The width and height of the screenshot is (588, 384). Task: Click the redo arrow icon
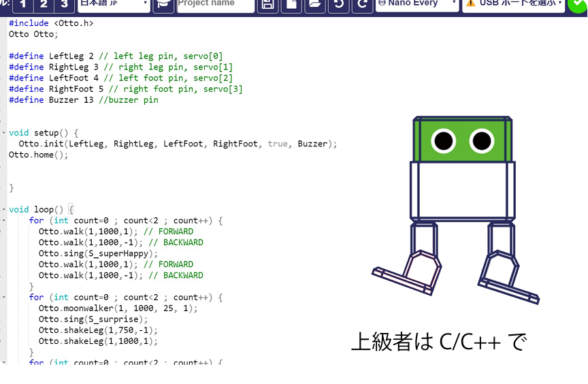coord(363,4)
